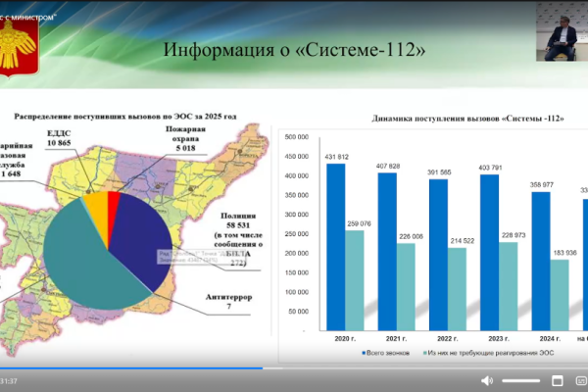Image resolution: width=588 pixels, height=392 pixels.
Task: Click the 31:37 elapsed time readout
Action: tap(9, 381)
